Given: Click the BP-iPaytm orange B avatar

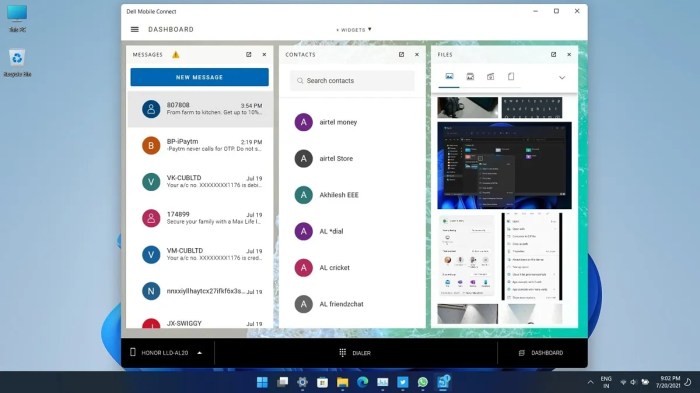Looking at the screenshot, I should [151, 146].
